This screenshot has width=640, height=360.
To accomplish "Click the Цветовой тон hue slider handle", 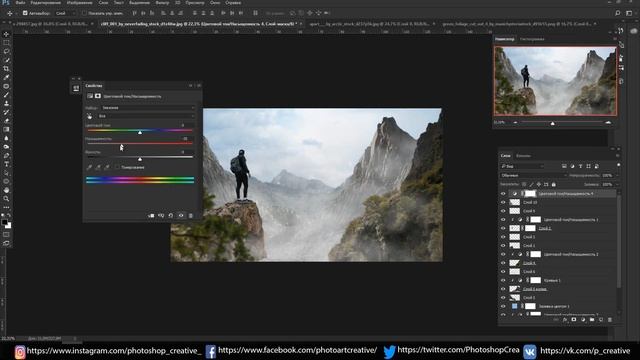I will tap(140, 132).
